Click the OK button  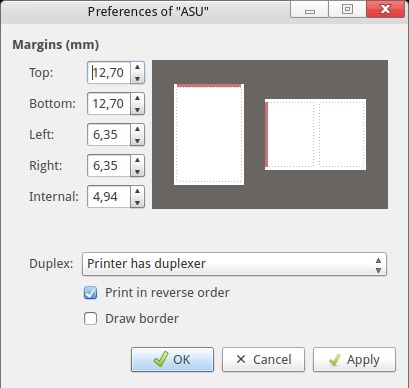(x=172, y=359)
